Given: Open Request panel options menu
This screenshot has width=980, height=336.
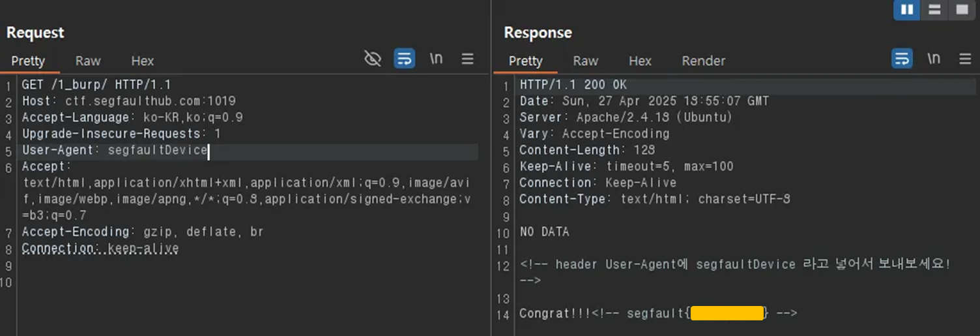Looking at the screenshot, I should (467, 59).
